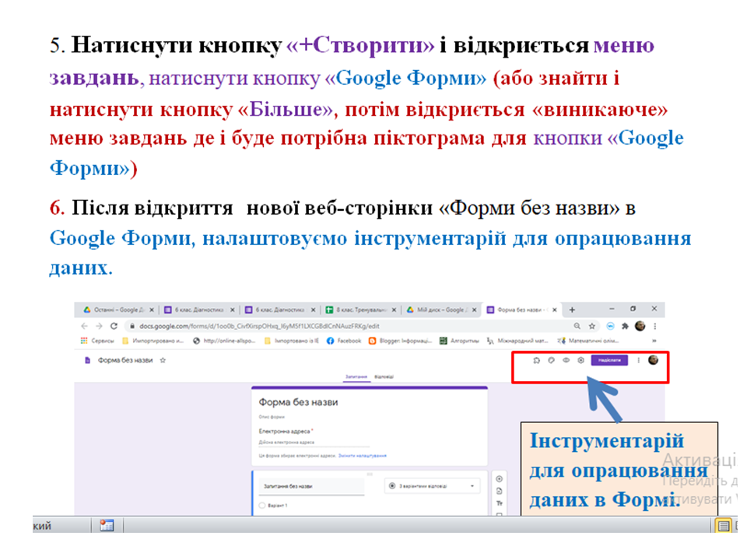Screen dimensions: 747x560
Task: Open the http://online-allspo... bookmark
Action: coord(224,341)
